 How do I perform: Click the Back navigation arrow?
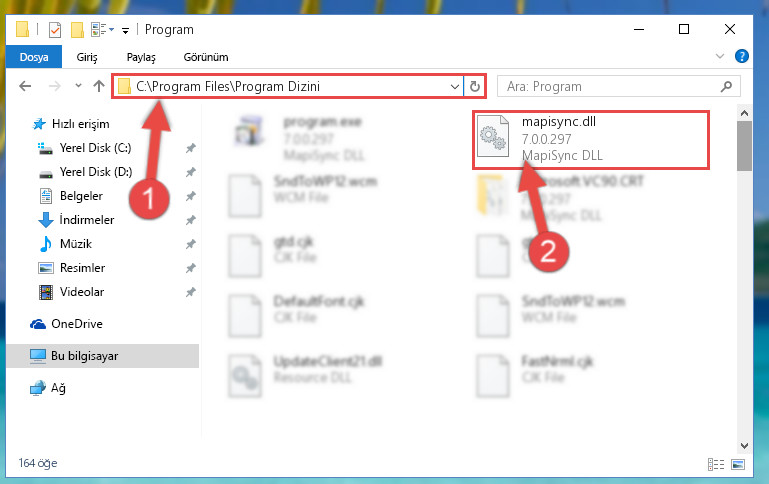(25, 86)
